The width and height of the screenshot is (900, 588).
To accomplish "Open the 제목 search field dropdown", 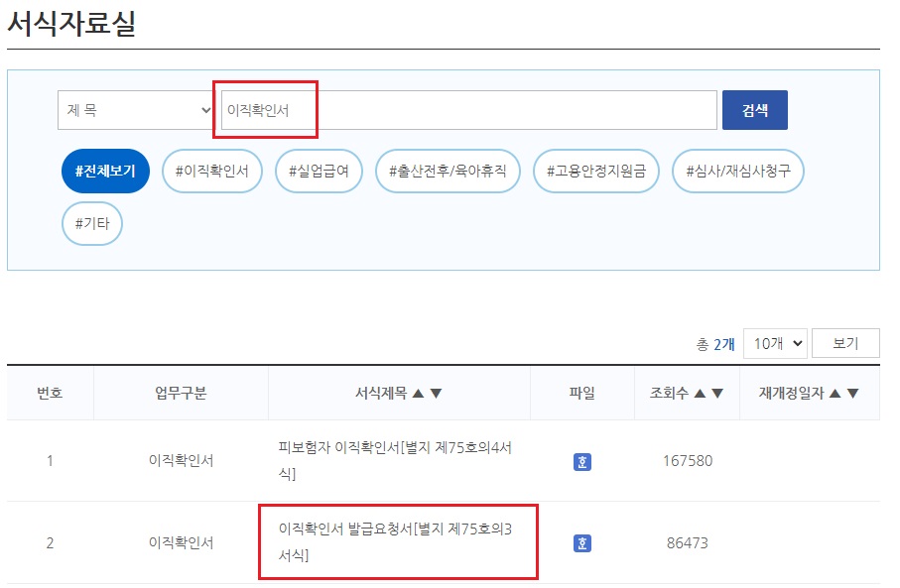I will click(x=135, y=109).
